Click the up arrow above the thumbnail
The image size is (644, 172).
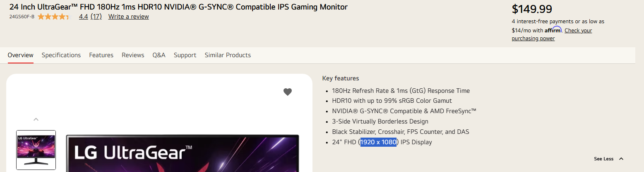tap(36, 119)
